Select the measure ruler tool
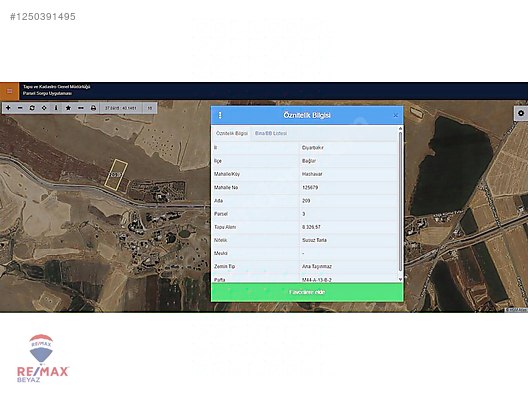 pos(81,108)
